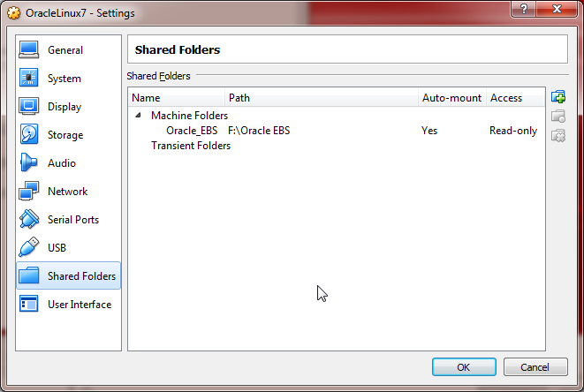
Task: Click the Cancel button
Action: coord(535,367)
